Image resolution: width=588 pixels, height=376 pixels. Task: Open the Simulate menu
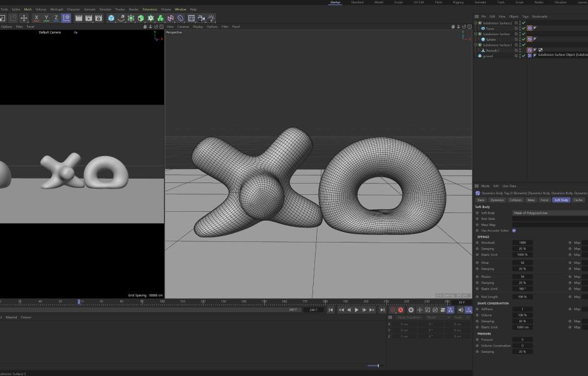pos(105,9)
